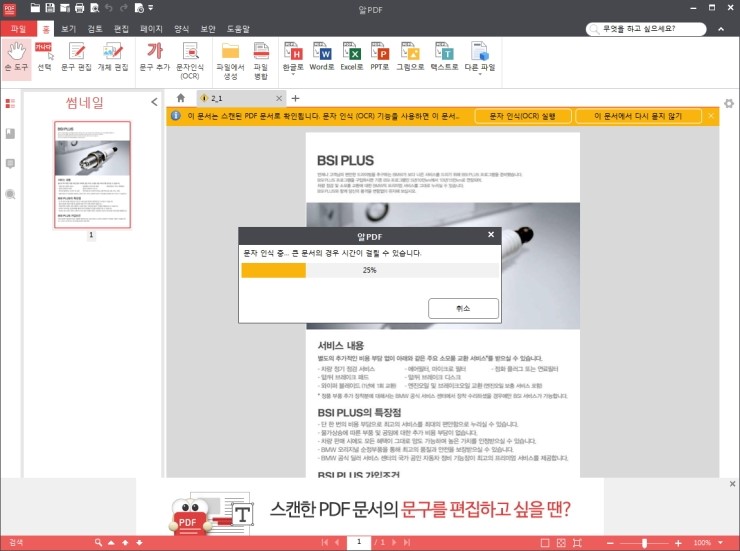This screenshot has width=740, height=551.
Task: Collapse the ribbon with up chevron
Action: (x=721, y=29)
